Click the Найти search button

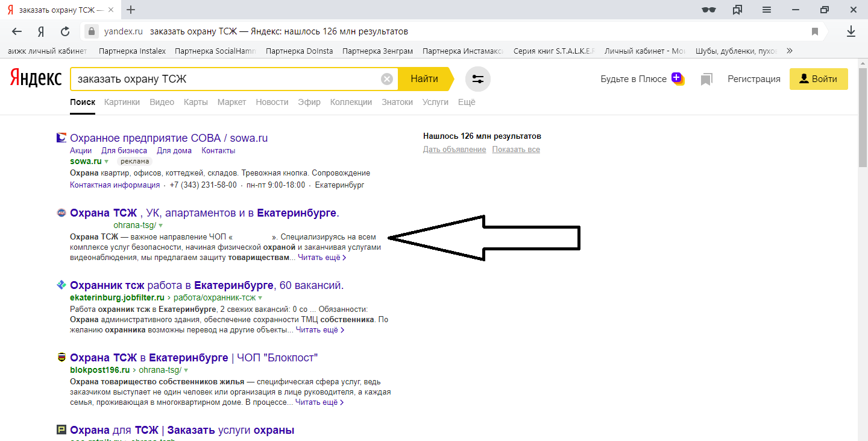pyautogui.click(x=424, y=79)
